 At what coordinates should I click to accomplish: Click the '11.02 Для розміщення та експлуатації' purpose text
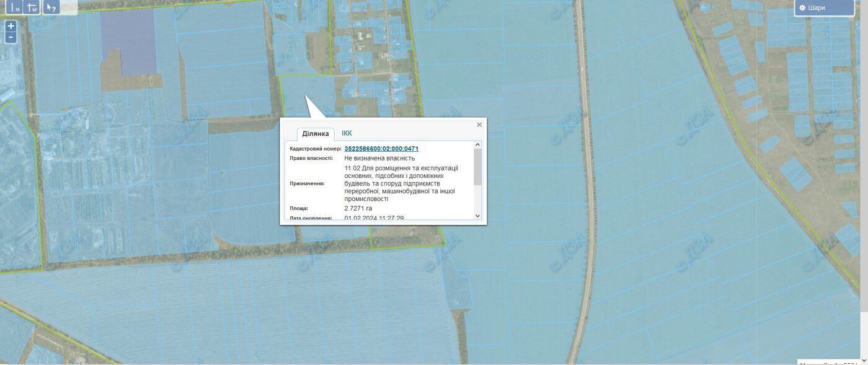[401, 168]
